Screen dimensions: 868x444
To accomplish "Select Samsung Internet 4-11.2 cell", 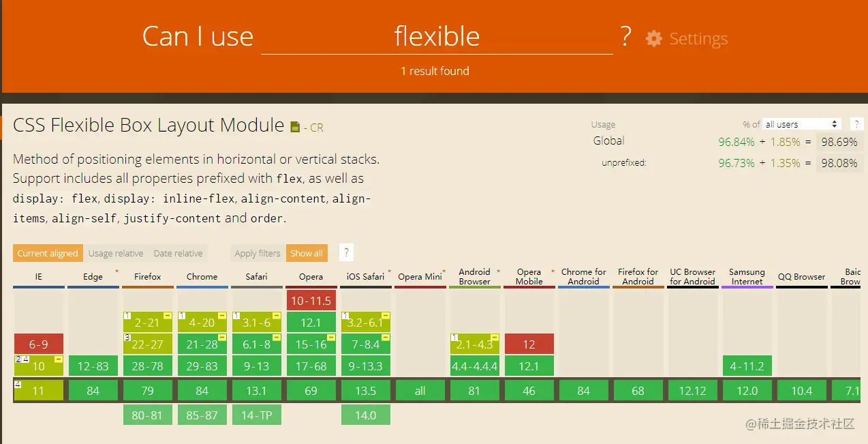I will click(747, 366).
